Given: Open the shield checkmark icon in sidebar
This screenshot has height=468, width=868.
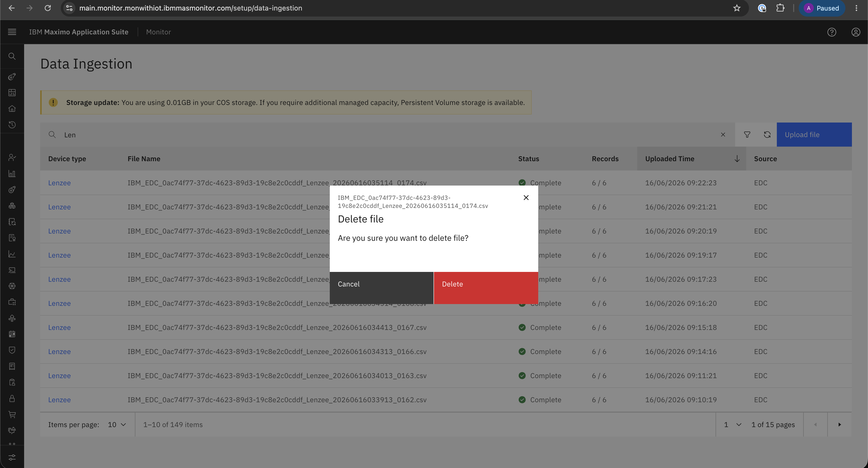Looking at the screenshot, I should coord(12,350).
